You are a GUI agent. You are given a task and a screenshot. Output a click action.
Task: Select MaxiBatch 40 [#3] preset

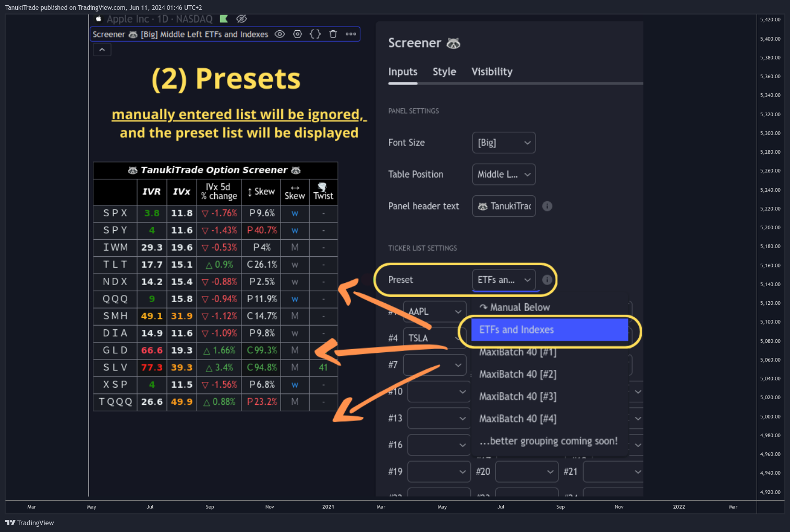click(550, 397)
